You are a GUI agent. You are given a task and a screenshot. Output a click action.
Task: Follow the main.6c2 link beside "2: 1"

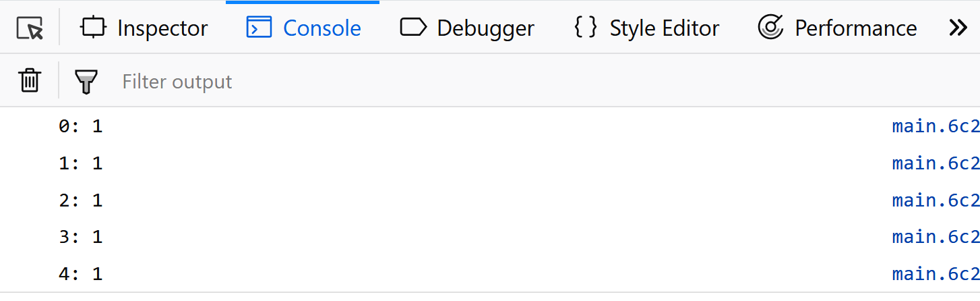tap(935, 200)
